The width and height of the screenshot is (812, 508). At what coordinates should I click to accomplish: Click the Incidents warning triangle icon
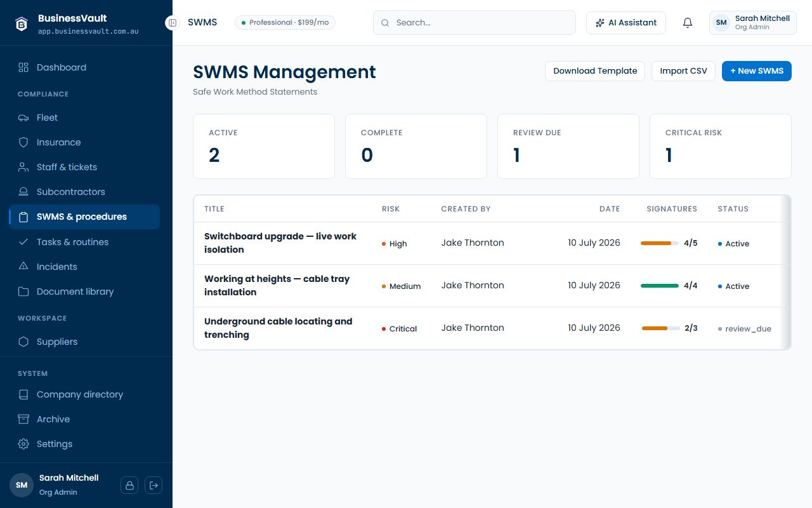click(x=23, y=267)
